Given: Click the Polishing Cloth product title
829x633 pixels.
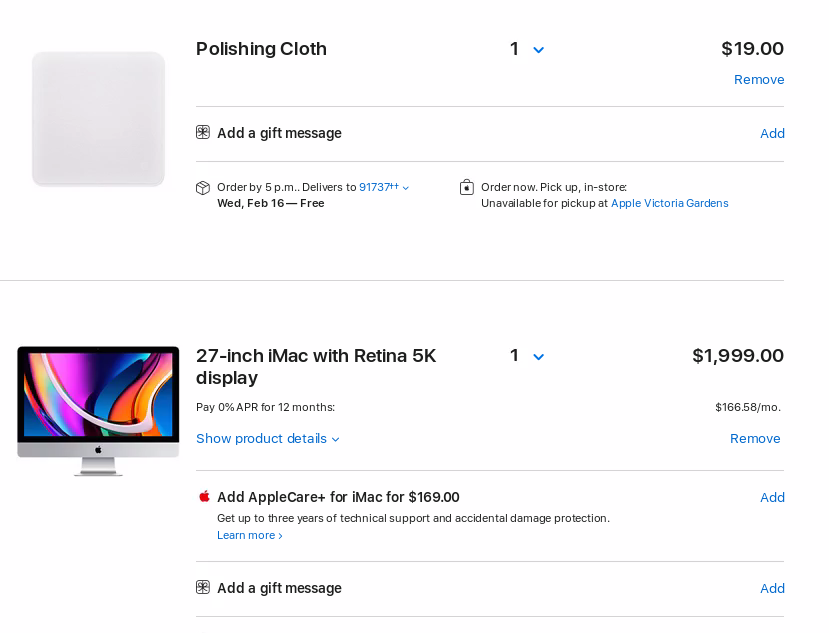Looking at the screenshot, I should 261,49.
